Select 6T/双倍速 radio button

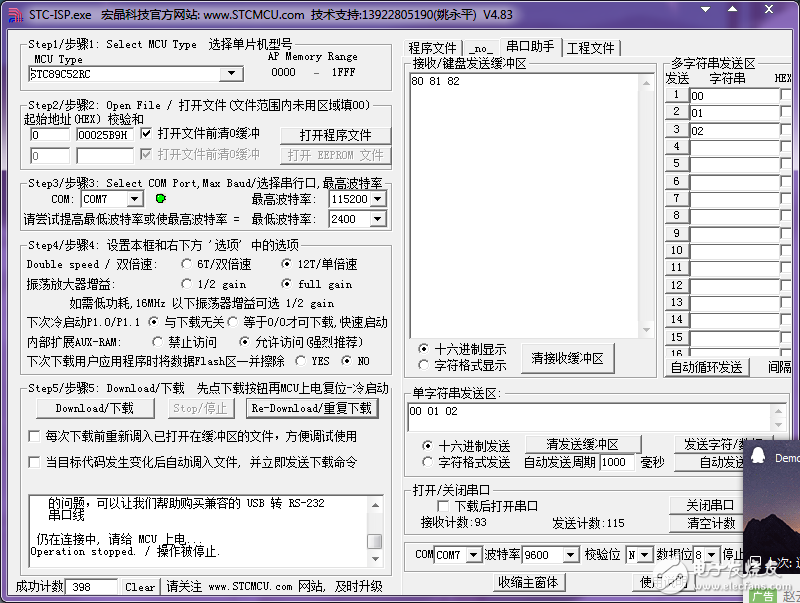pyautogui.click(x=186, y=264)
